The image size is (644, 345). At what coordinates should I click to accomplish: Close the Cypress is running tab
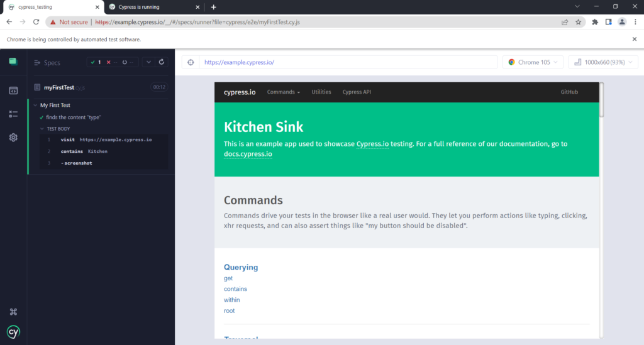(x=197, y=7)
